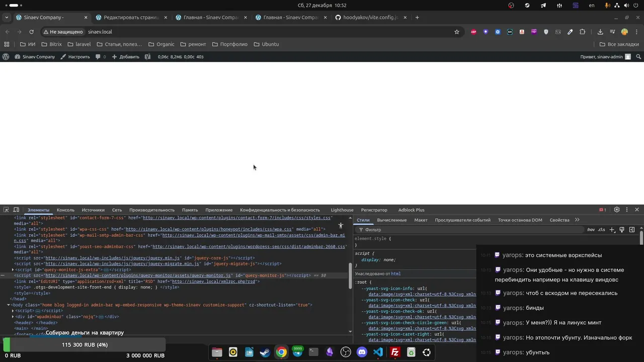Open system volume control in top bar
The height and width of the screenshot is (362, 644).
[626, 6]
